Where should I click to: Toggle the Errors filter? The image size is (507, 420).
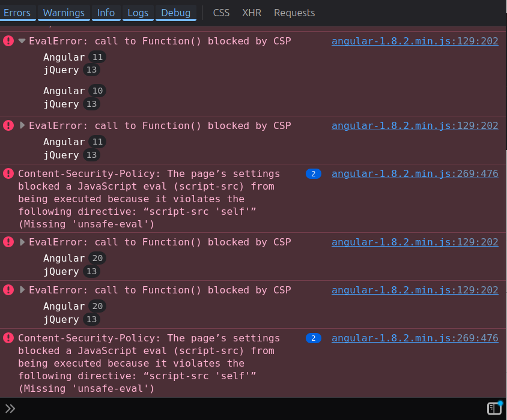point(17,13)
